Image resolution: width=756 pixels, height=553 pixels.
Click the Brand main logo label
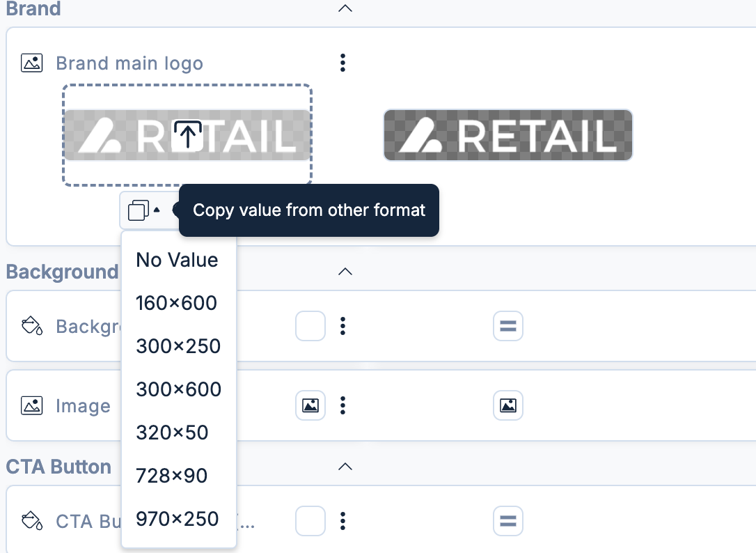[129, 63]
